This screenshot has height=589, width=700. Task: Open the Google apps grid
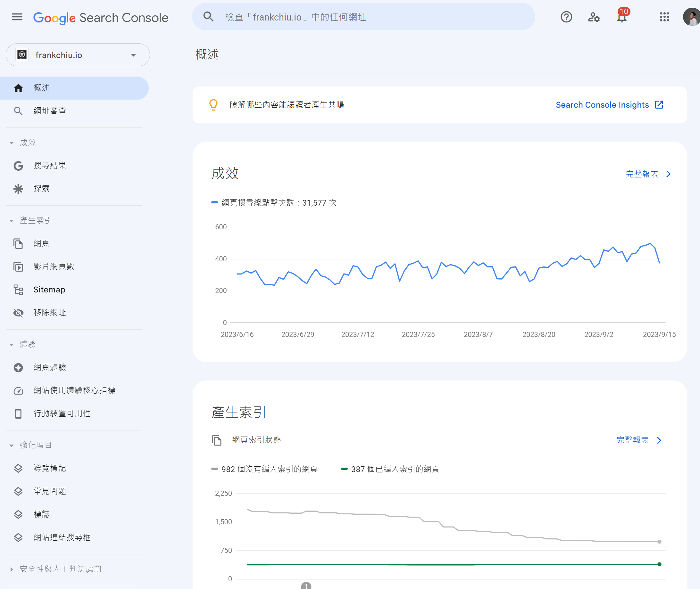(x=664, y=17)
